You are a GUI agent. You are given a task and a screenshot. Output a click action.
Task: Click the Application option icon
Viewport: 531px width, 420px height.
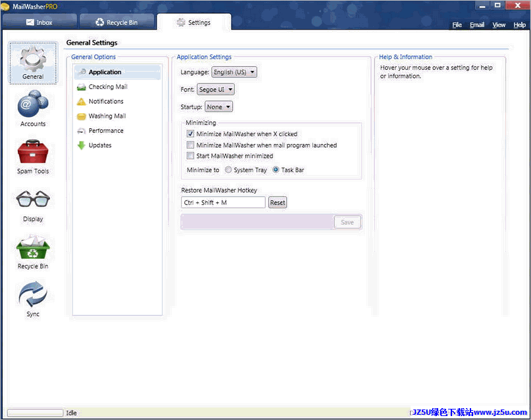(82, 72)
